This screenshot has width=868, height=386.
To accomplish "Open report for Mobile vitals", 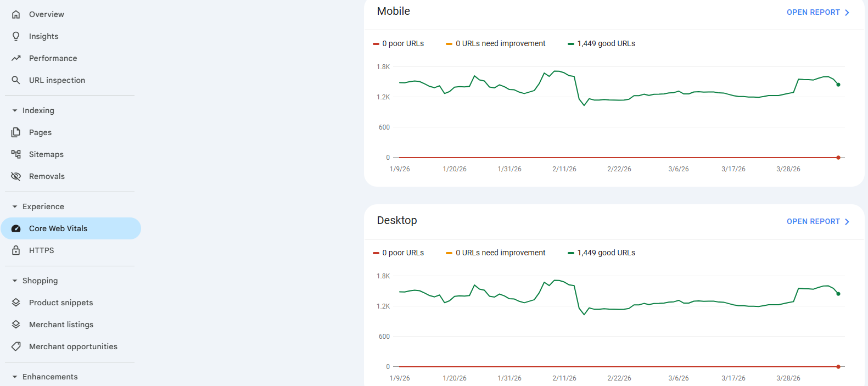I will tap(817, 12).
